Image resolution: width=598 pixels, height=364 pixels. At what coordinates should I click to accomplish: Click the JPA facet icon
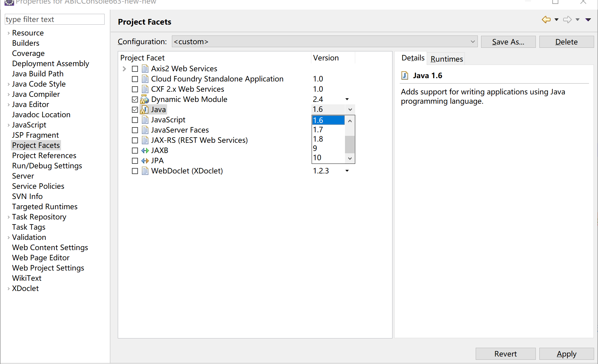(145, 161)
